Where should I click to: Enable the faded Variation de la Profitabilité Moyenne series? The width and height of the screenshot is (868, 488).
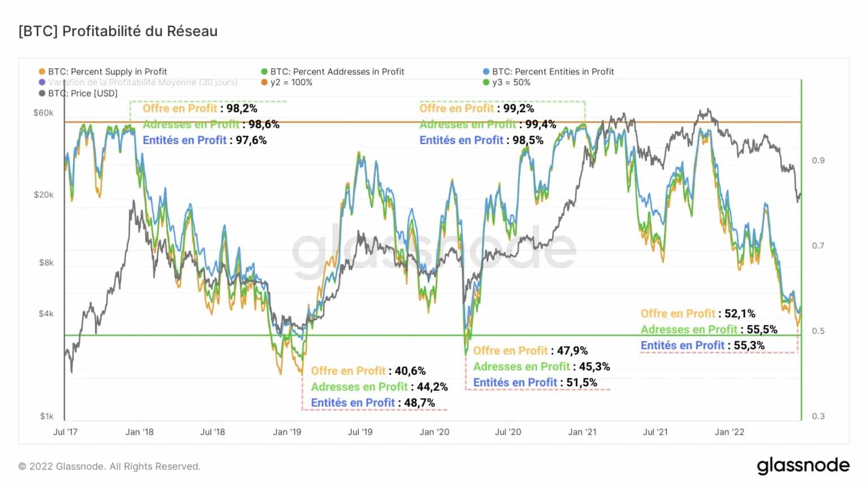pyautogui.click(x=138, y=82)
